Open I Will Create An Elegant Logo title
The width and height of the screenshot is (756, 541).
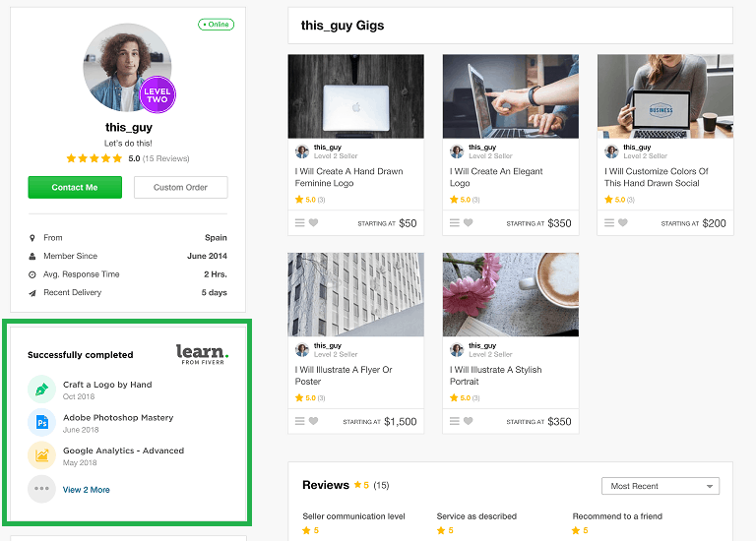(x=496, y=177)
